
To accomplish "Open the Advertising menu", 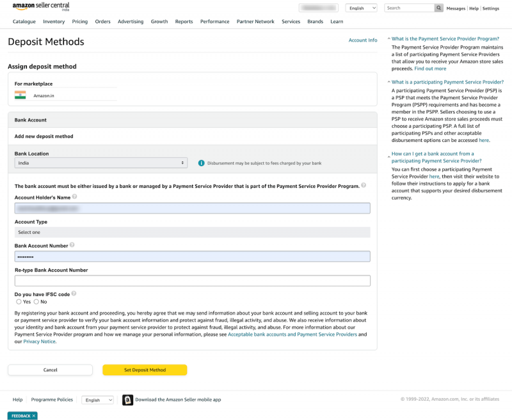I will [131, 22].
